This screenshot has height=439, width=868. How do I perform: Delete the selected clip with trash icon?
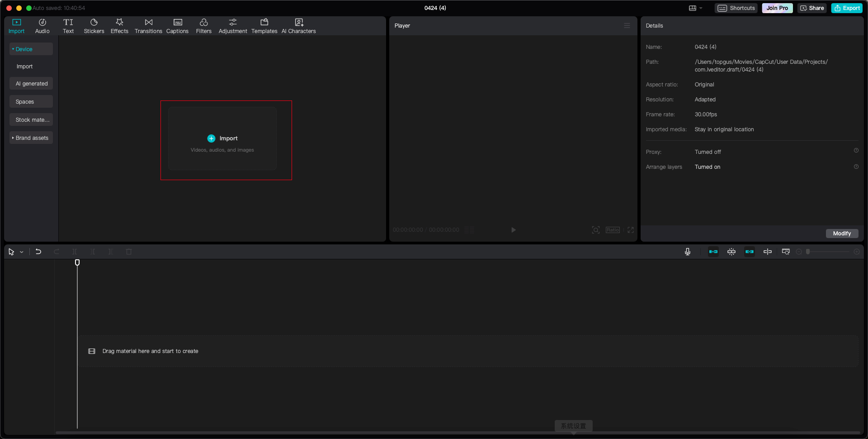coord(129,252)
